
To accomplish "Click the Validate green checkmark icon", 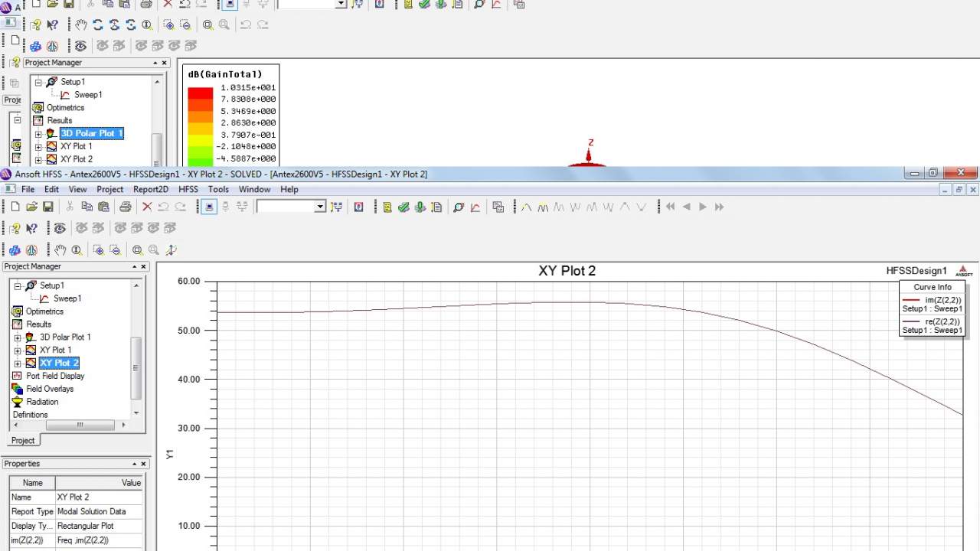I will pos(403,207).
